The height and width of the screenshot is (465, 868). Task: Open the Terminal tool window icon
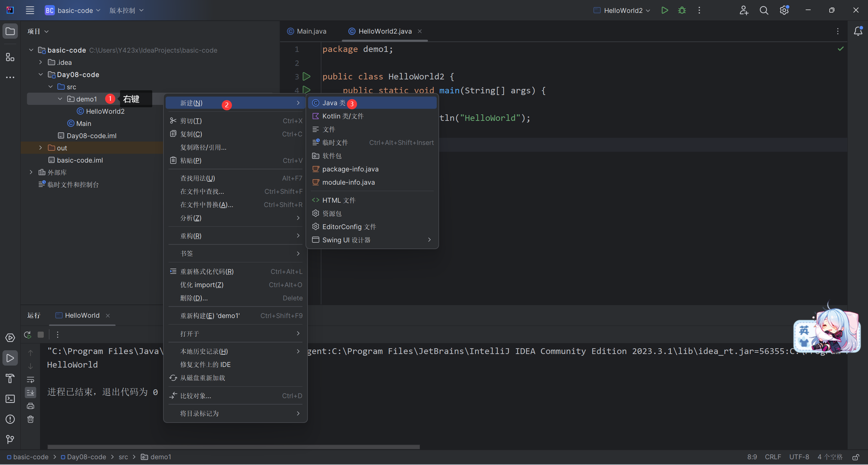(10, 399)
